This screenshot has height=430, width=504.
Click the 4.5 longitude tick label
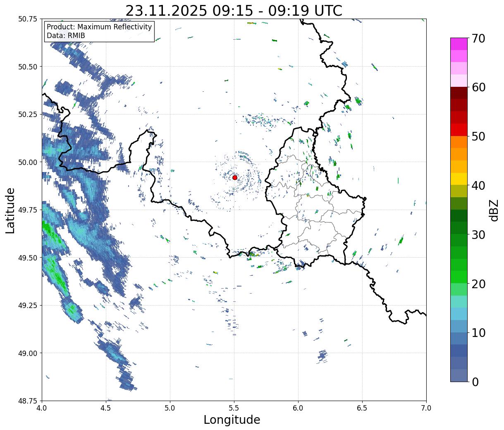tap(106, 408)
